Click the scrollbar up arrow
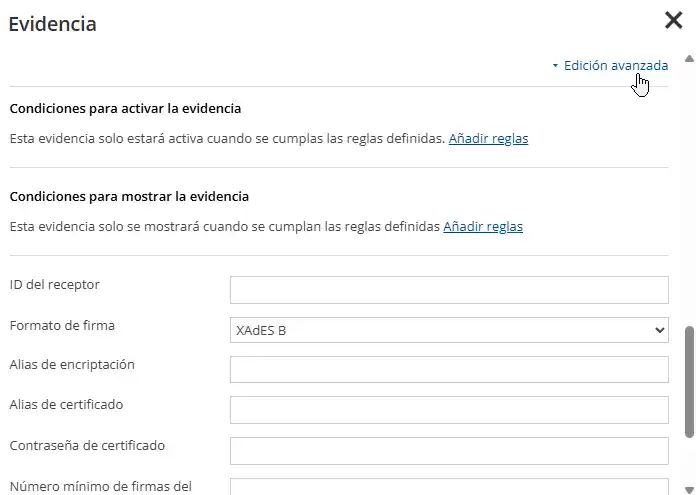Viewport: 696px width, 495px height. [x=689, y=59]
